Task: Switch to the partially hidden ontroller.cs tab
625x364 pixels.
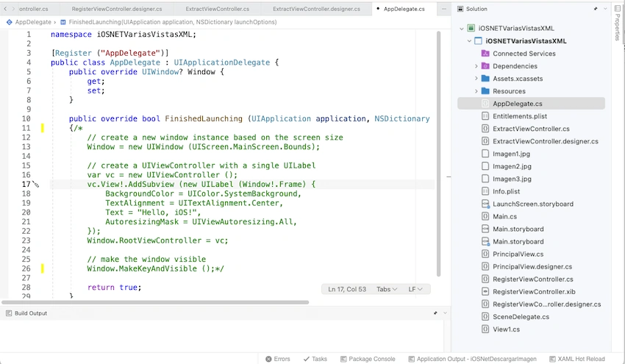Action: coord(34,9)
